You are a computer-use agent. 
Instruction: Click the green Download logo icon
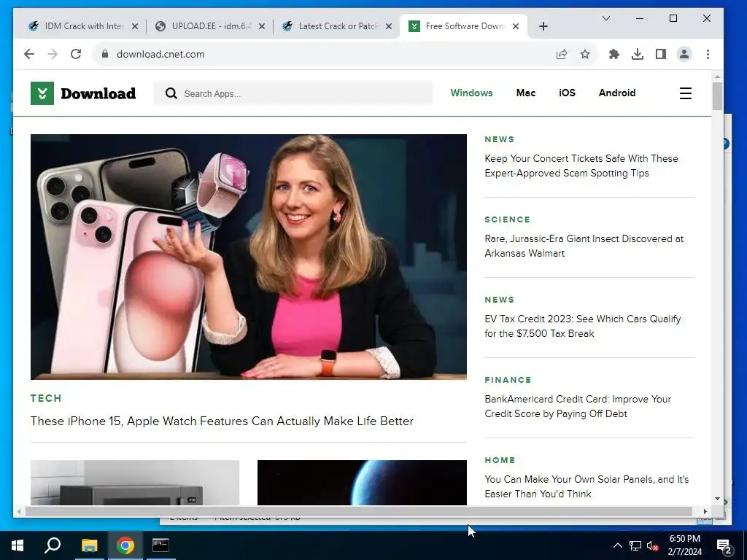click(x=42, y=93)
